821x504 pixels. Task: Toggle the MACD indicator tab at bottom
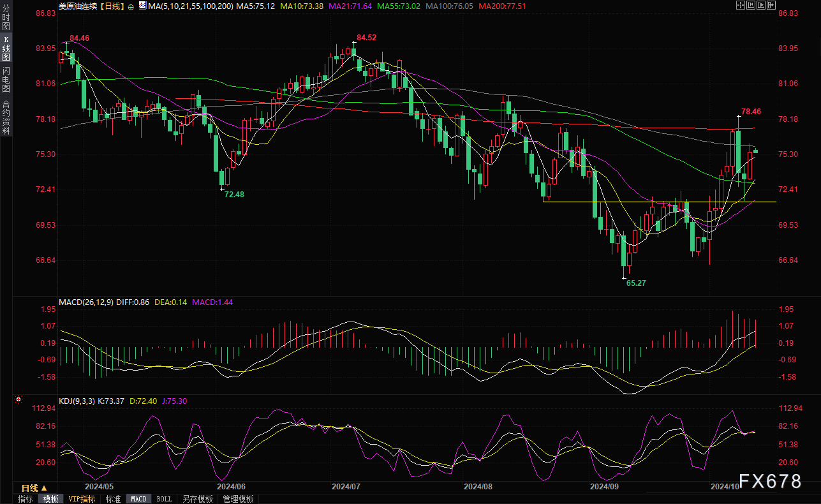(139, 499)
